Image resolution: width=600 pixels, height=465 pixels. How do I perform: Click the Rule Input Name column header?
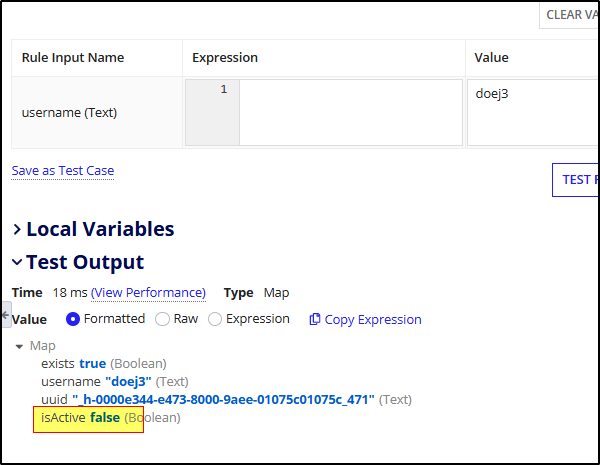pyautogui.click(x=73, y=58)
